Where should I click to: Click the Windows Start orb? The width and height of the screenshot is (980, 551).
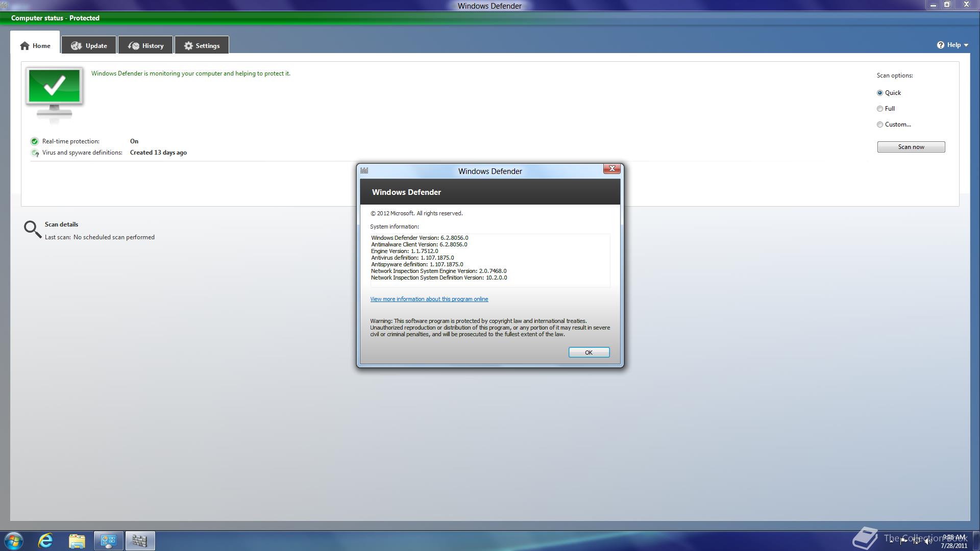coord(14,540)
